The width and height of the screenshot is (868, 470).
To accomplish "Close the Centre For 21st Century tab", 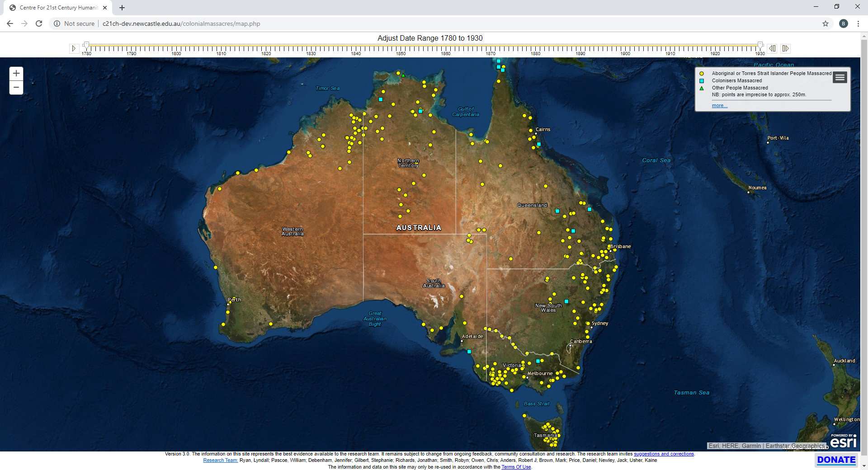I will (x=105, y=8).
